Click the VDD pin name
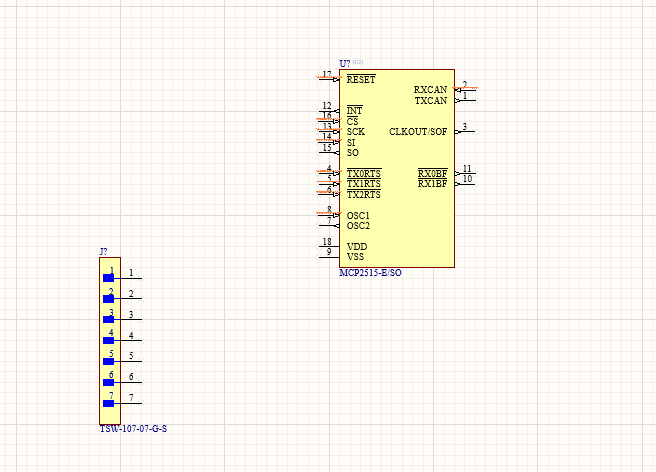This screenshot has height=472, width=656. [357, 246]
